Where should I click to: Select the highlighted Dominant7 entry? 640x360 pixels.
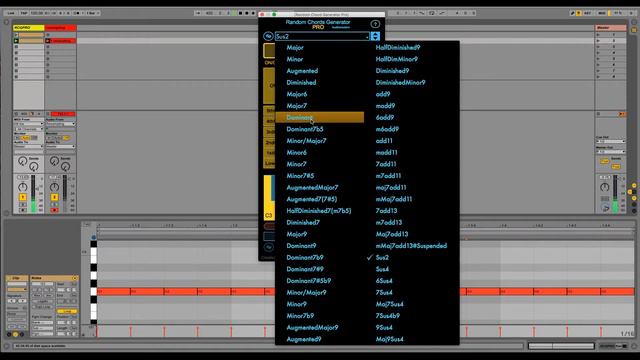(320, 118)
